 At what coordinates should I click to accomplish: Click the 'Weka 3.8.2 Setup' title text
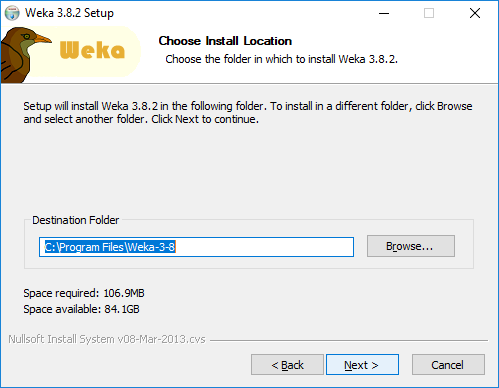[x=69, y=13]
